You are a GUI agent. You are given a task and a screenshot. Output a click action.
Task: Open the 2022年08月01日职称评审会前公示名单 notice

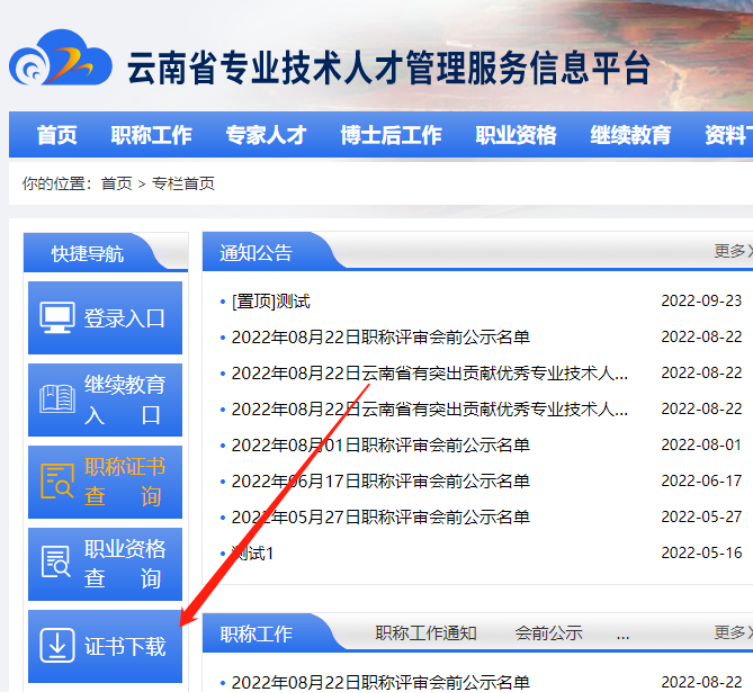(380, 445)
